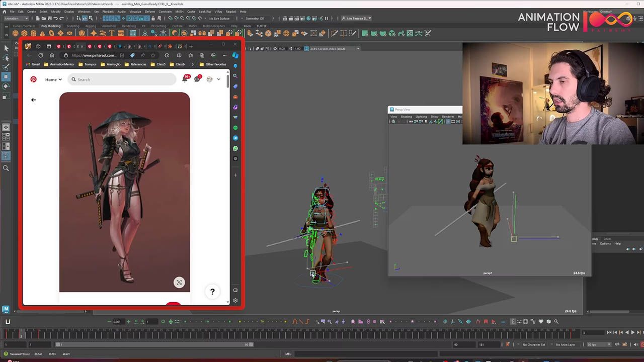
Task: Go back using Pinterest back arrow
Action: (33, 100)
